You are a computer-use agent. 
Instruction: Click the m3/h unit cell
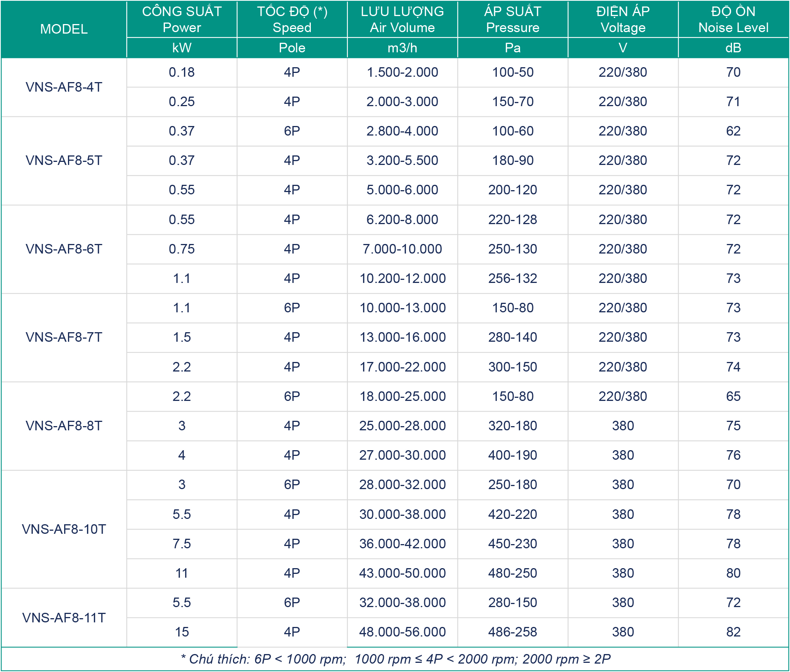402,48
